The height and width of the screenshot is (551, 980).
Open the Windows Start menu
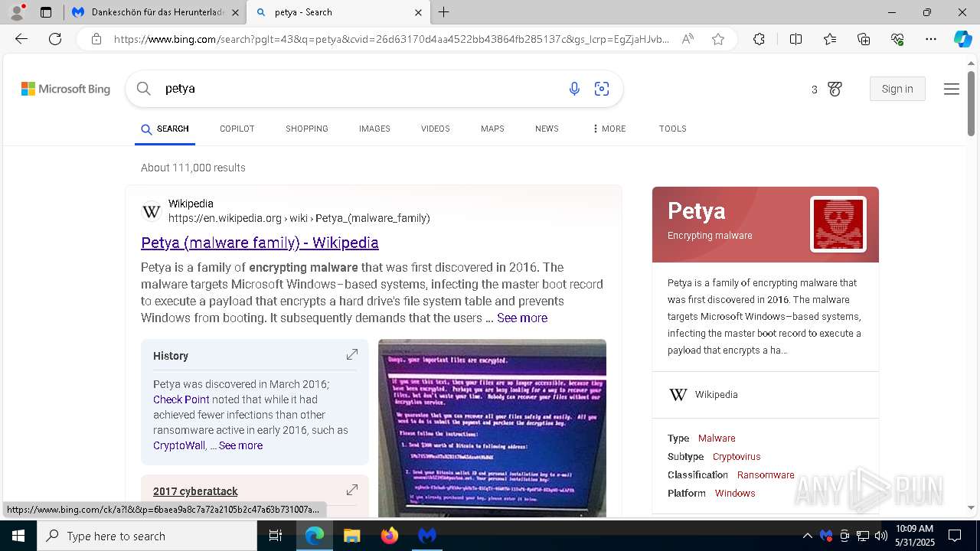point(18,536)
